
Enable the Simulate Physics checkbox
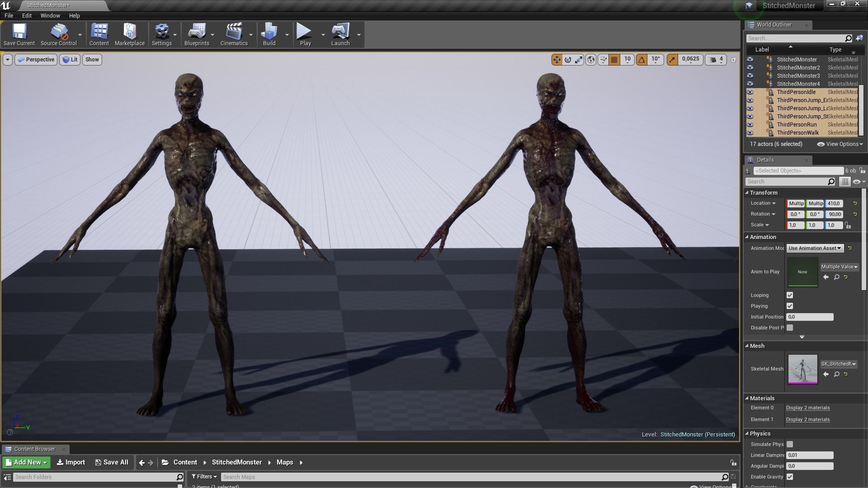tap(790, 444)
